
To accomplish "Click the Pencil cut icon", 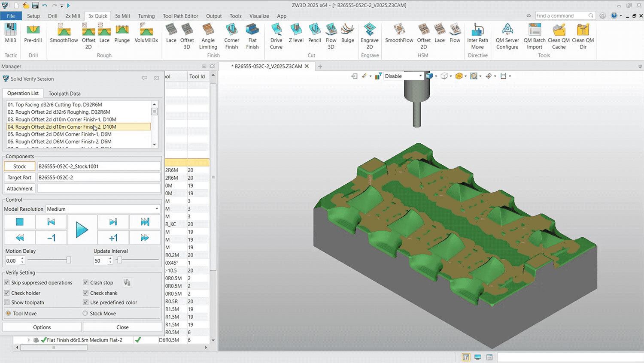I will 315,33.
